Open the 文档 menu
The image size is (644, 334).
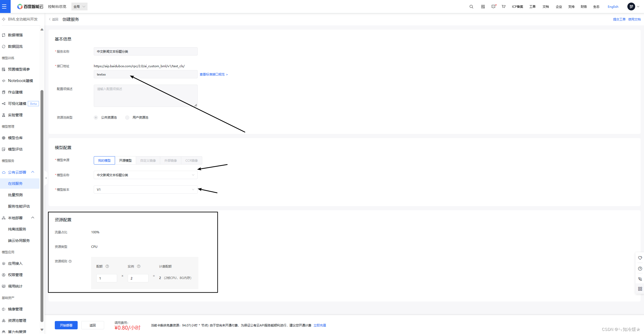pos(546,7)
